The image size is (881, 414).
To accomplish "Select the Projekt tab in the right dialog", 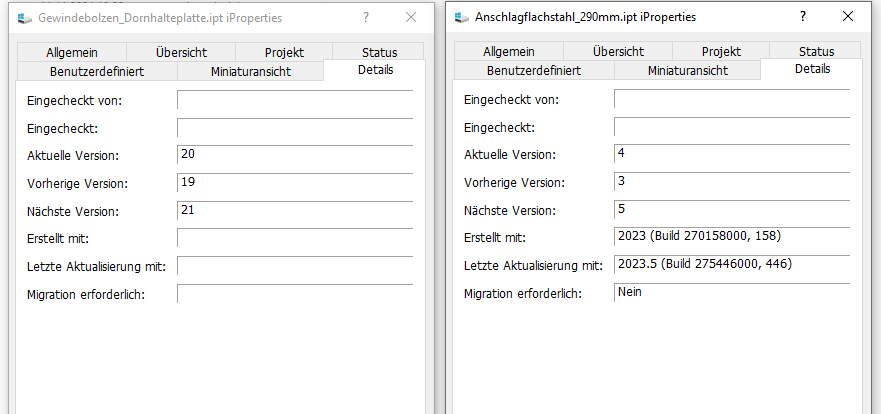I will (721, 51).
